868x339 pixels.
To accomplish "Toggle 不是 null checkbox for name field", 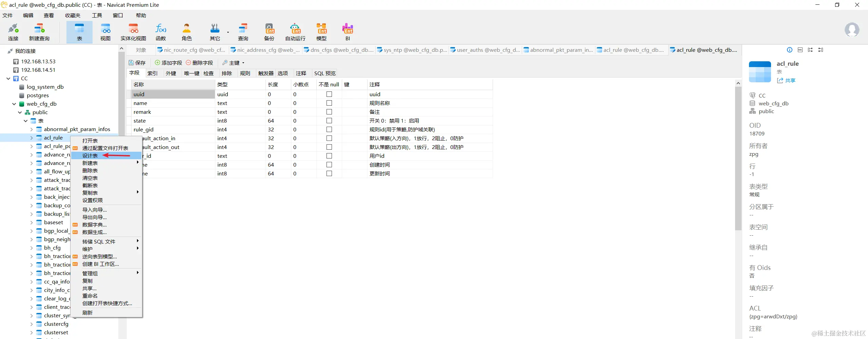I will click(x=329, y=103).
